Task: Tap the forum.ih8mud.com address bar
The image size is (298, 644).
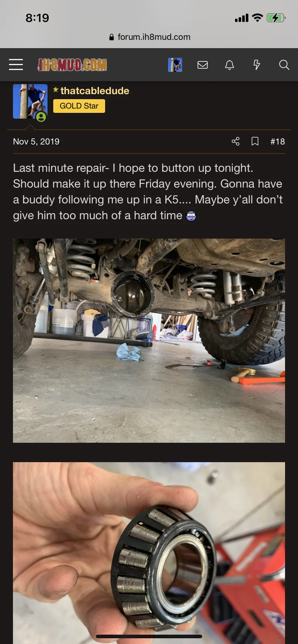Action: click(149, 37)
